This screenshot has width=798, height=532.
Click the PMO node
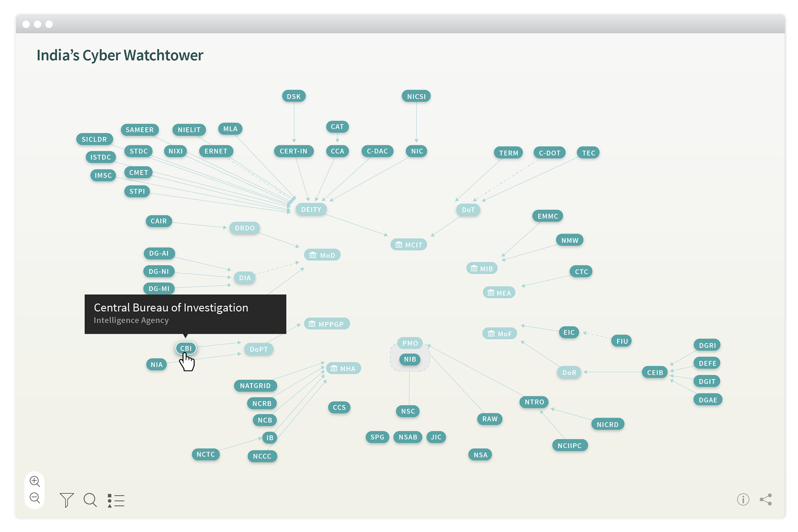[x=410, y=343]
